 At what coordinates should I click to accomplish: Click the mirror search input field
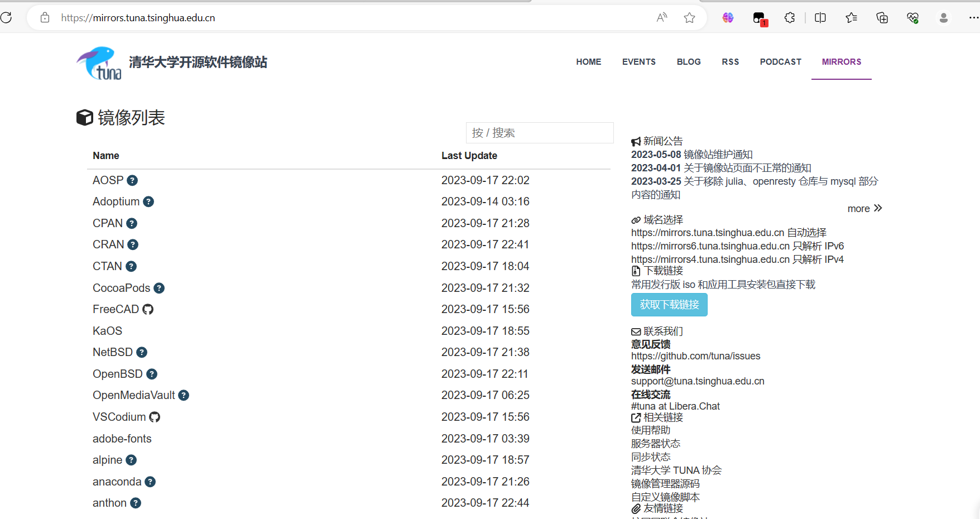pyautogui.click(x=540, y=133)
